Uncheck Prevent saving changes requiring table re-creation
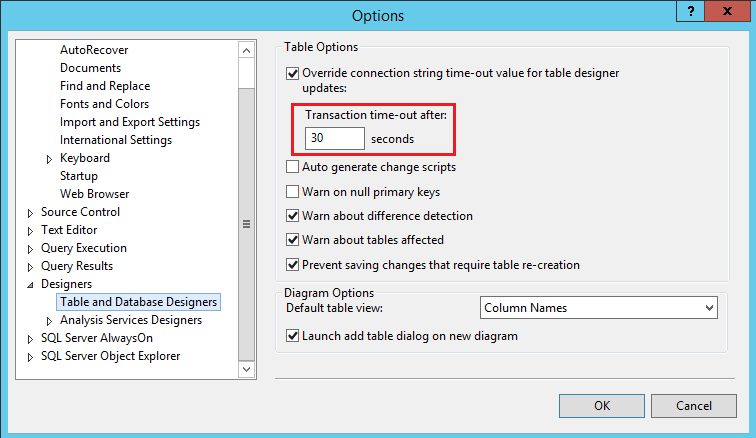Screen dimensions: 756x438 [293, 265]
